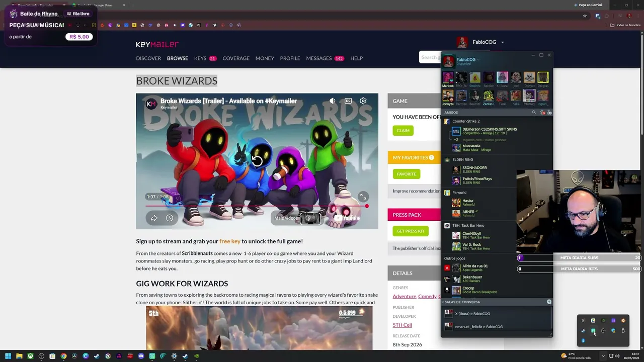Image resolution: width=644 pixels, height=362 pixels.
Task: Click the share arrow on the video
Action: pyautogui.click(x=154, y=218)
